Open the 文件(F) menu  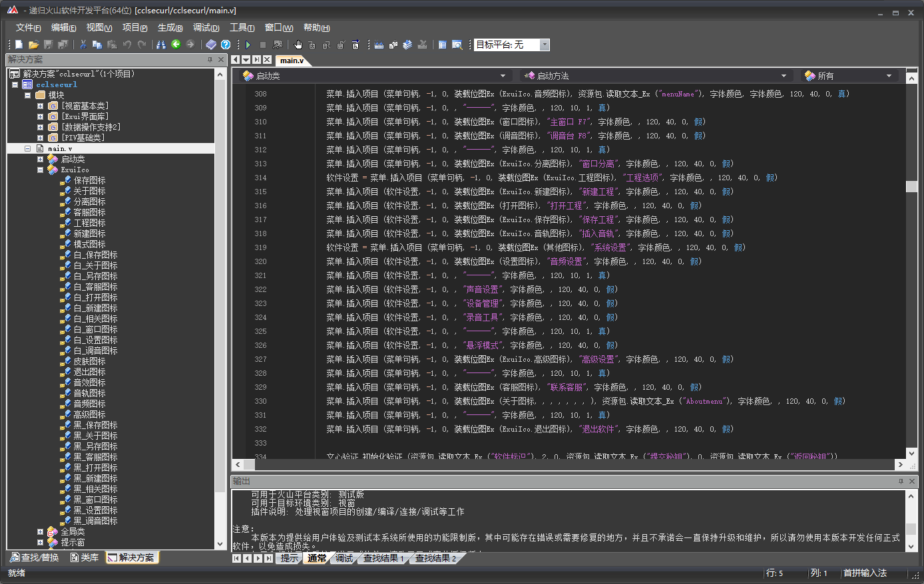tap(28, 27)
